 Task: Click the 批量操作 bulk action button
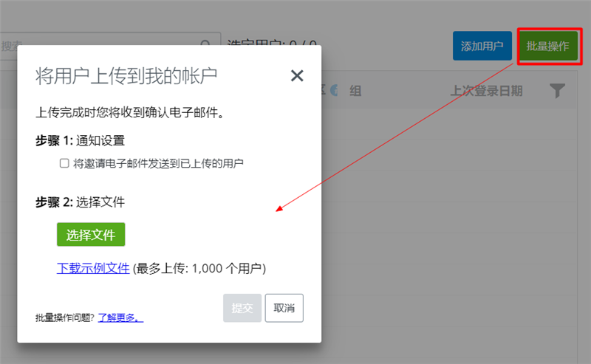coord(548,46)
